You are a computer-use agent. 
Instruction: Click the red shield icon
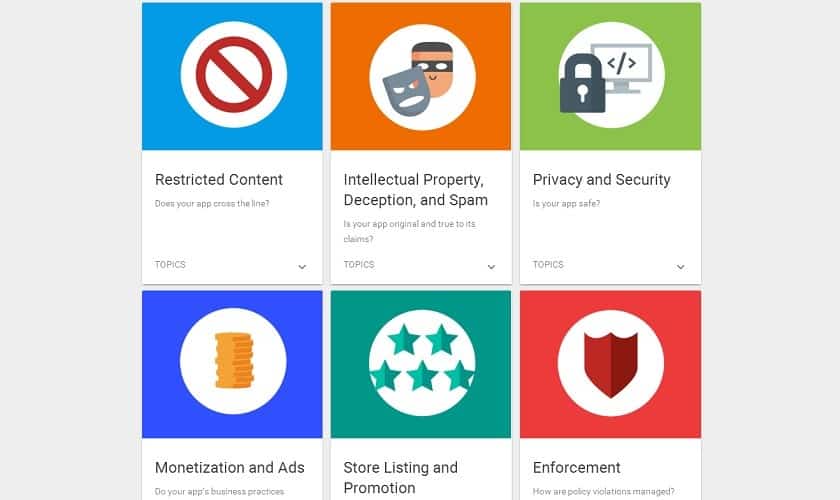coord(611,364)
